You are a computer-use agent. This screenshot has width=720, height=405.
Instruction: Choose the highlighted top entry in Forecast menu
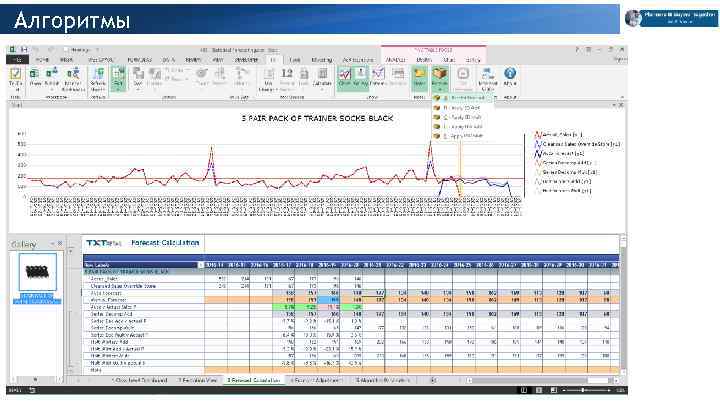click(x=462, y=98)
